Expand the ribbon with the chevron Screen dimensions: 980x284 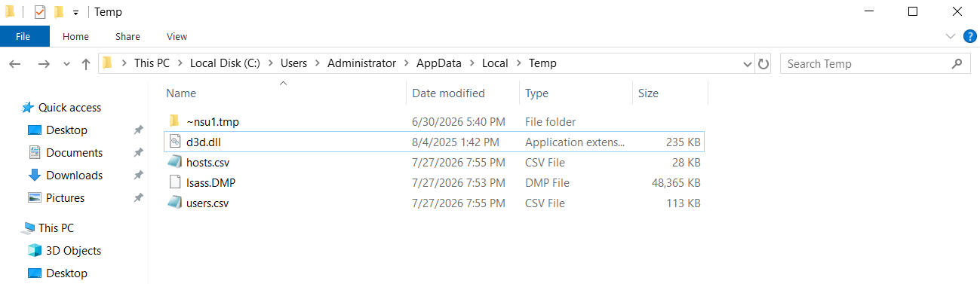(951, 36)
